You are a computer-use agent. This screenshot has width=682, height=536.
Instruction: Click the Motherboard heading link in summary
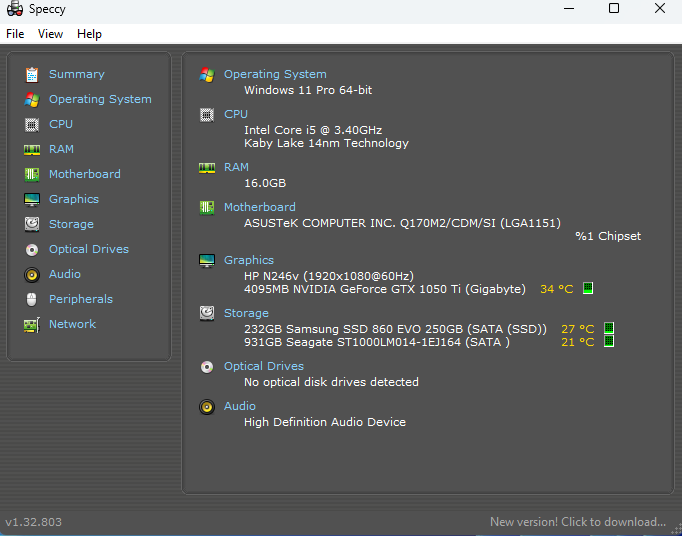pyautogui.click(x=260, y=207)
